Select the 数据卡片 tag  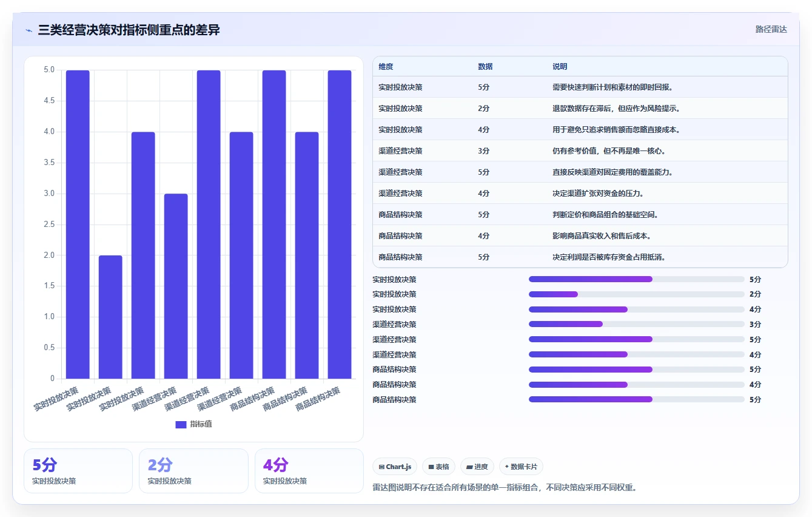point(521,467)
